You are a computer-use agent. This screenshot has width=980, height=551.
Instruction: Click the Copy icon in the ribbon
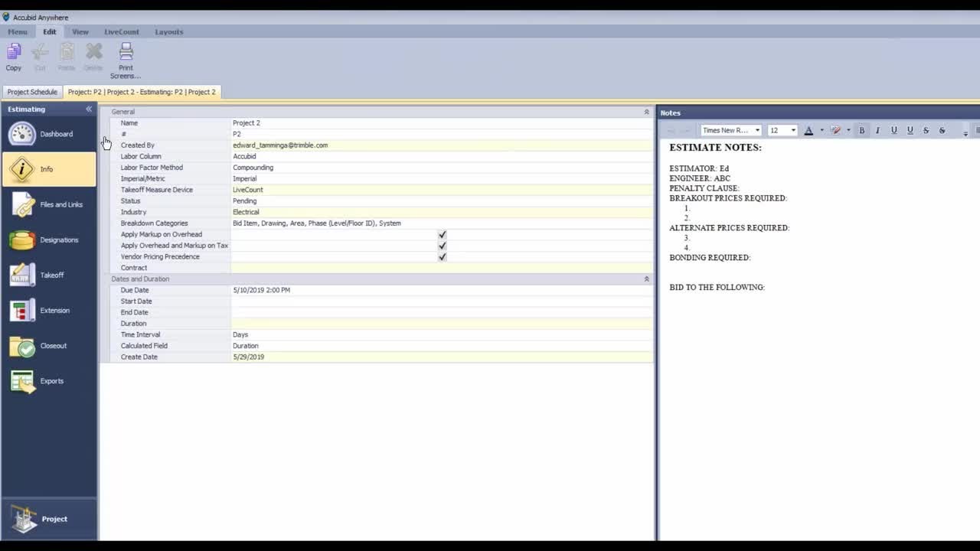coord(14,52)
